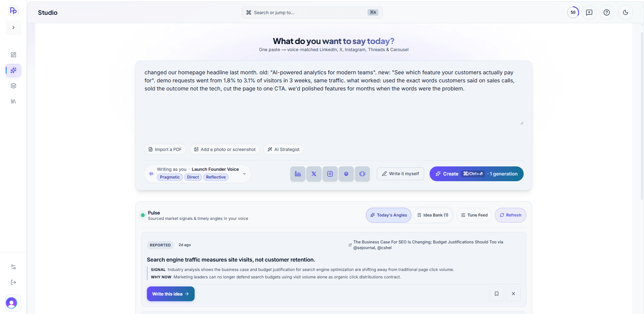The height and width of the screenshot is (314, 644).
Task: Click the logout icon in sidebar
Action: point(13,282)
